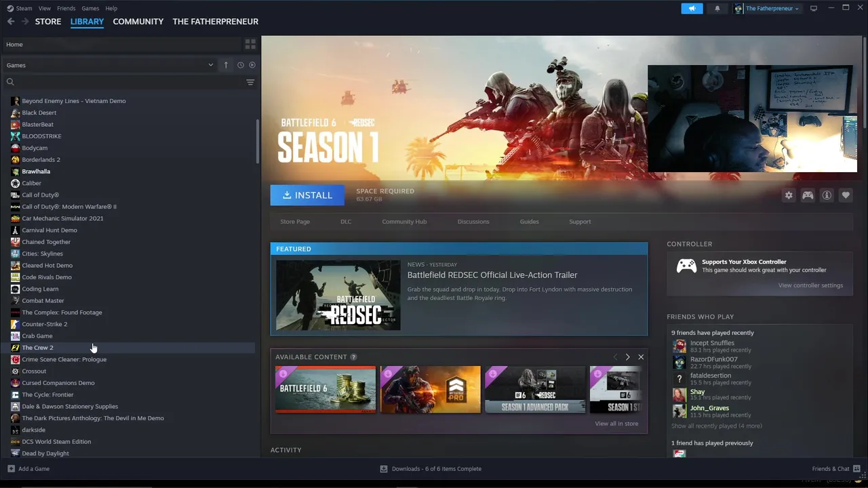Viewport: 868px width, 488px height.
Task: Open the announcements megaphone button
Action: pos(692,8)
